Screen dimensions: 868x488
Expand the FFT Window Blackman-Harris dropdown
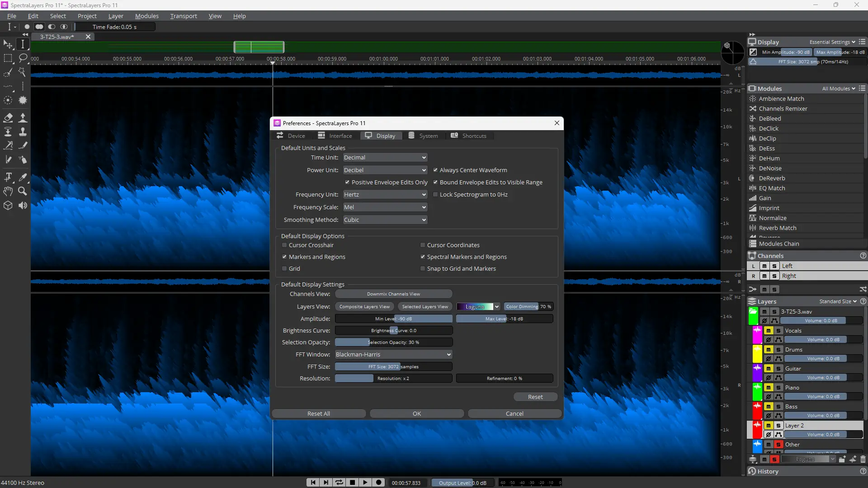(393, 354)
